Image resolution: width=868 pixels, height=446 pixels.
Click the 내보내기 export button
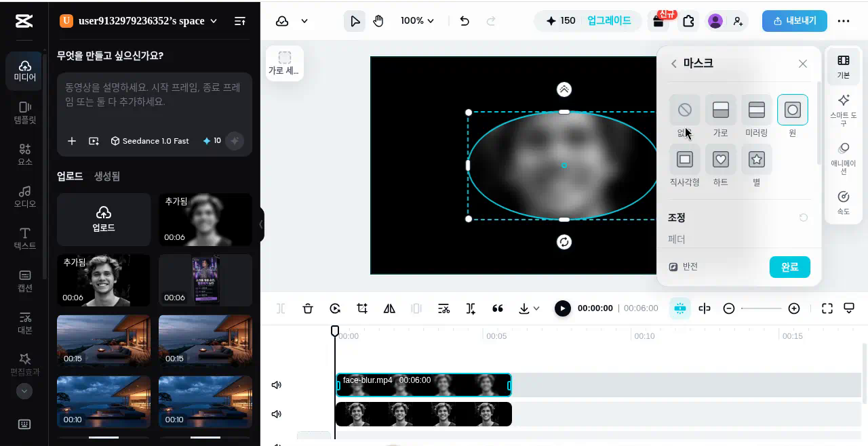[795, 21]
